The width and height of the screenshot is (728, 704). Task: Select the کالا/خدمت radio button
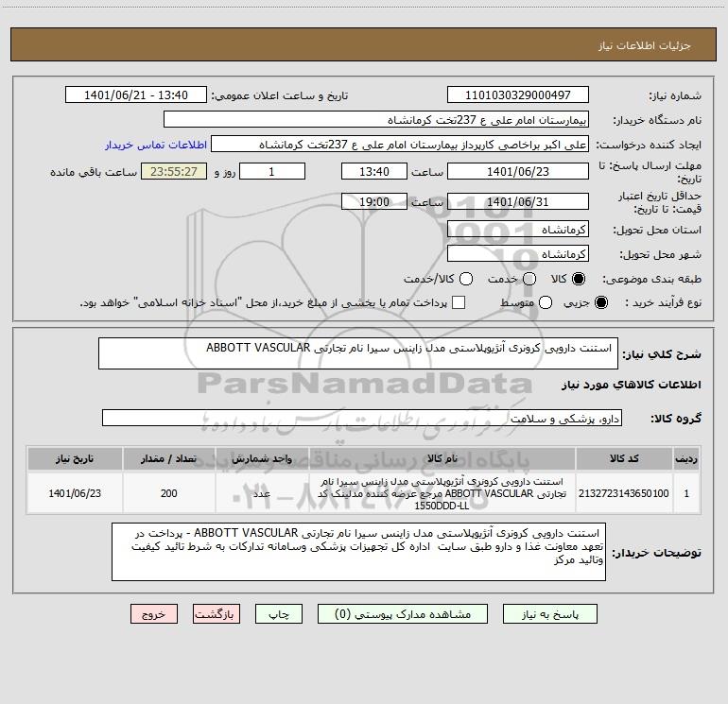(x=466, y=279)
